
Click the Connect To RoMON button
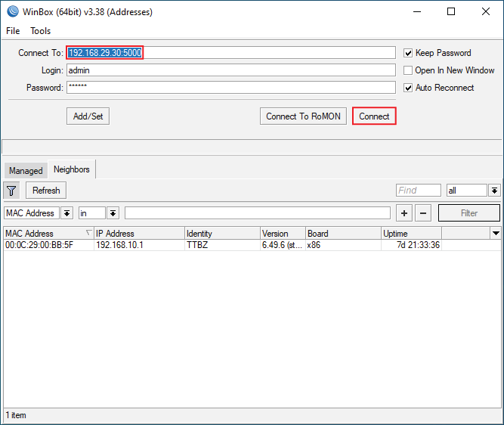303,116
